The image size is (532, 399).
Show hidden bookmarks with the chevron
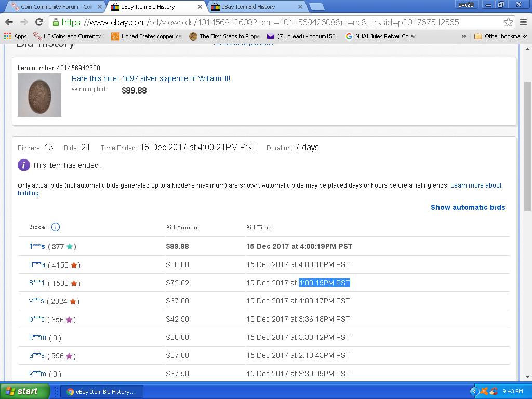click(464, 36)
